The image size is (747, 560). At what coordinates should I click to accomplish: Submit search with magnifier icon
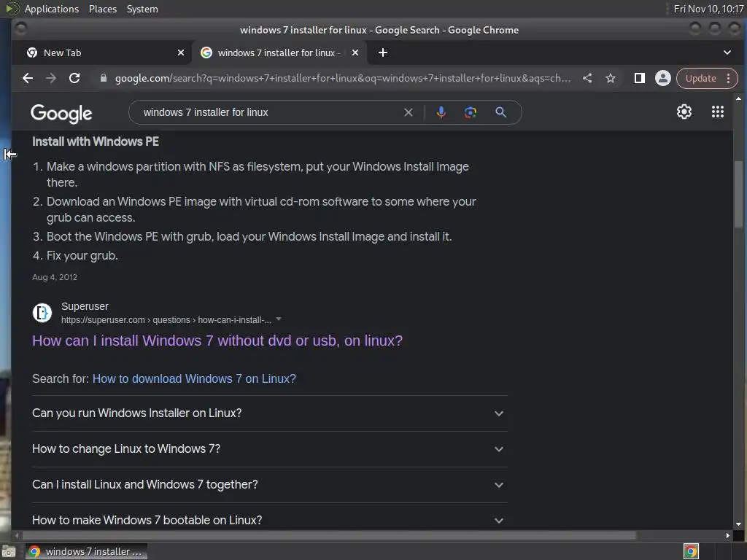[500, 112]
